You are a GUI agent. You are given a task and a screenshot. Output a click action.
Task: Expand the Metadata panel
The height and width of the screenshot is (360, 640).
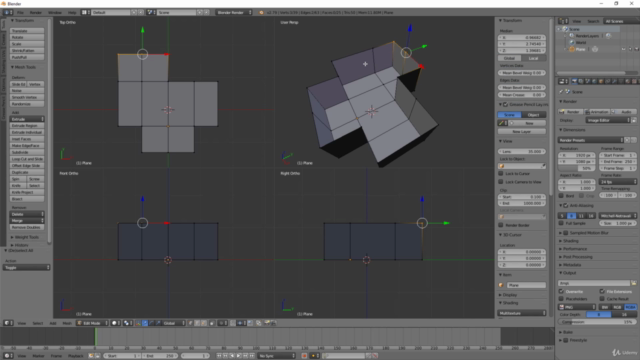tap(571, 265)
